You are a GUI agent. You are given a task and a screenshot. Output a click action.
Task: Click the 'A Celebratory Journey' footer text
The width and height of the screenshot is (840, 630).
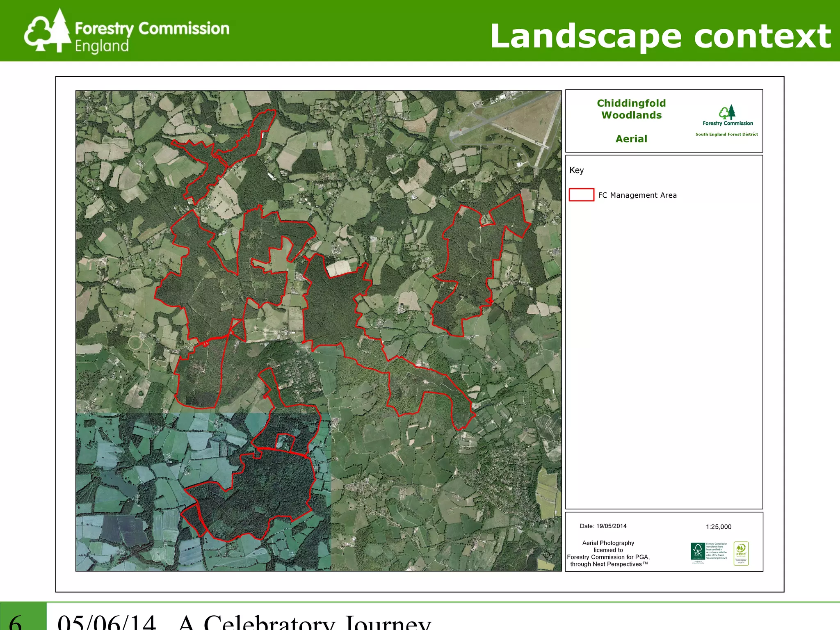click(305, 622)
